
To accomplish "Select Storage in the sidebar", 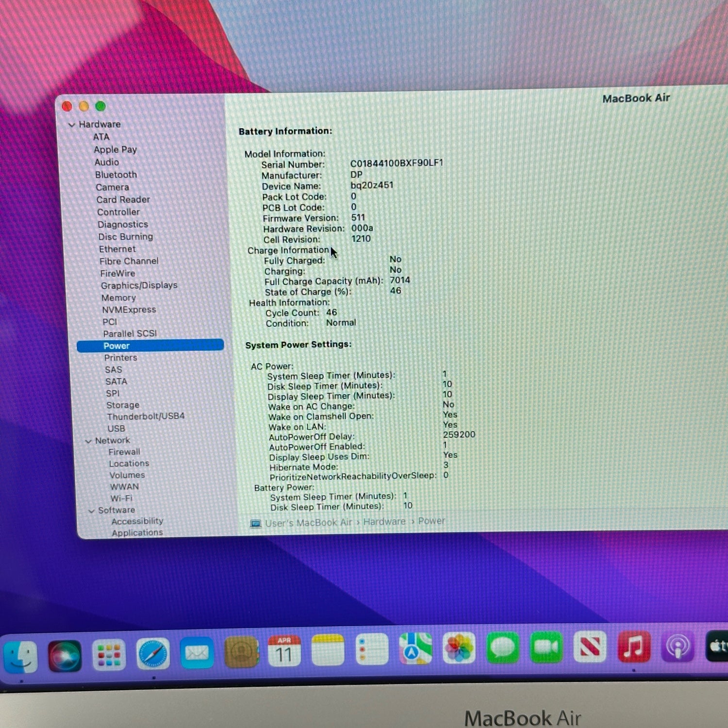I will [123, 405].
